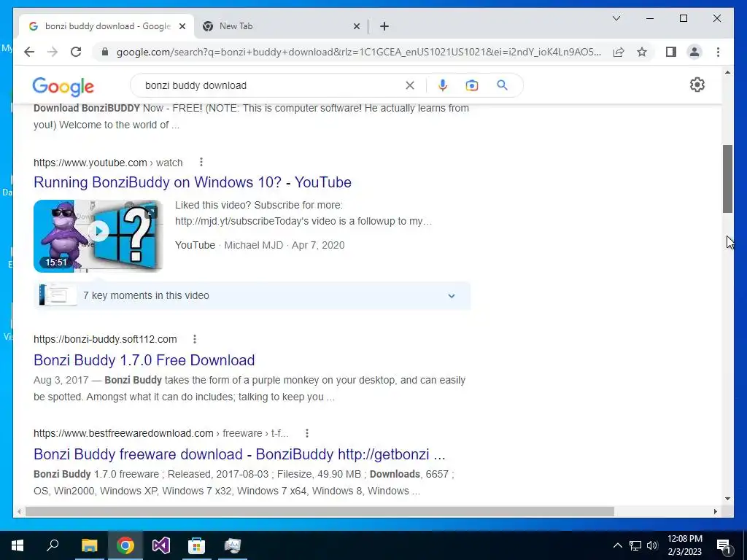This screenshot has height=560, width=747.
Task: Show hidden system tray icons
Action: (617, 545)
